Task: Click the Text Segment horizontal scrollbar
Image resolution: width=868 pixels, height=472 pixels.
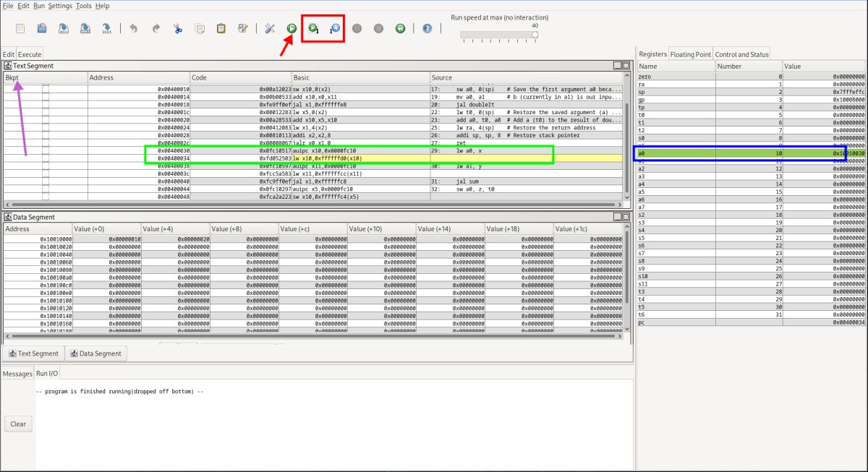Action: [312, 203]
